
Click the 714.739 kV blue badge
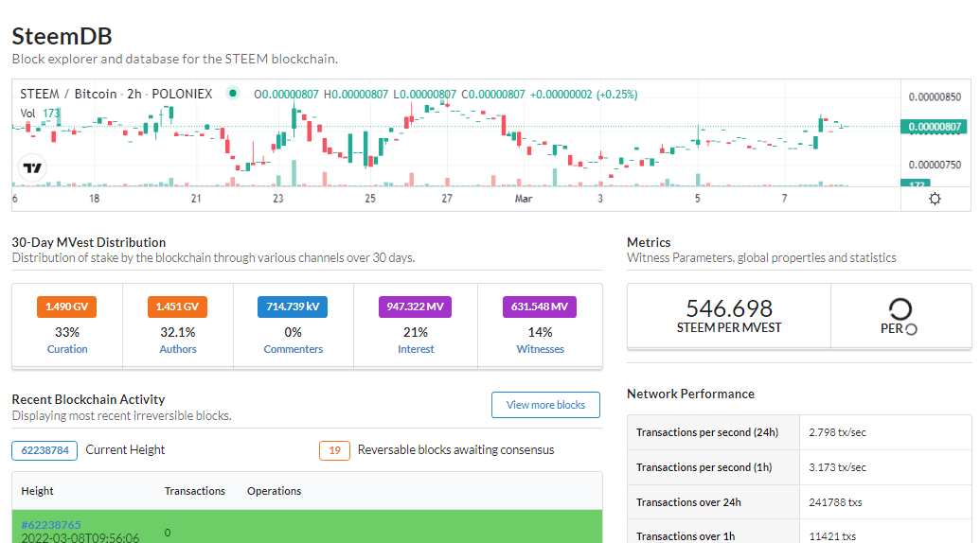click(293, 307)
